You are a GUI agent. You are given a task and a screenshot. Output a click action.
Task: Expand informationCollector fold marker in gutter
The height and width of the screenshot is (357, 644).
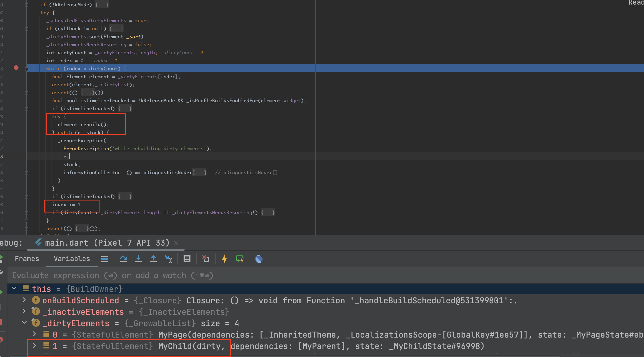click(x=27, y=173)
